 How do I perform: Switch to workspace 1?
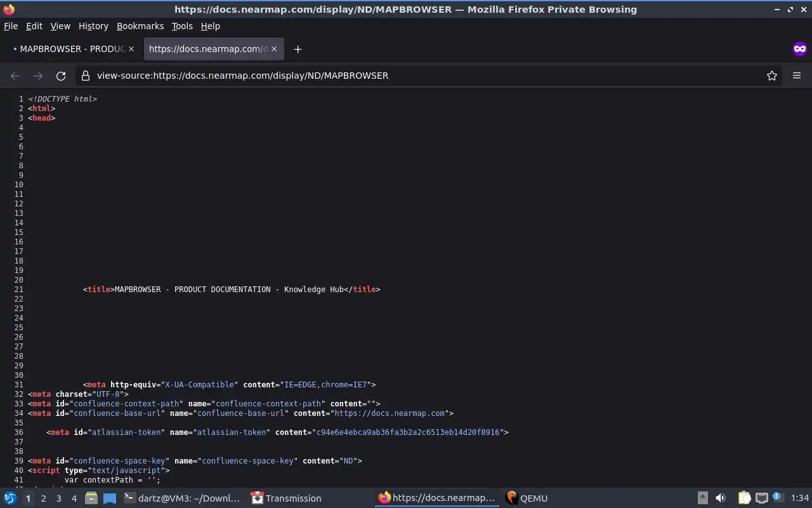[x=28, y=498]
